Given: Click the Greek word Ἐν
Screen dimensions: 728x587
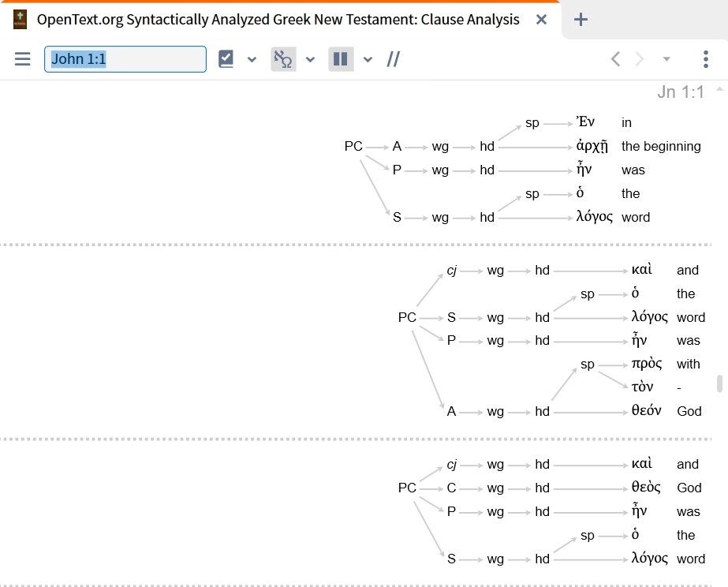Looking at the screenshot, I should pyautogui.click(x=585, y=122).
